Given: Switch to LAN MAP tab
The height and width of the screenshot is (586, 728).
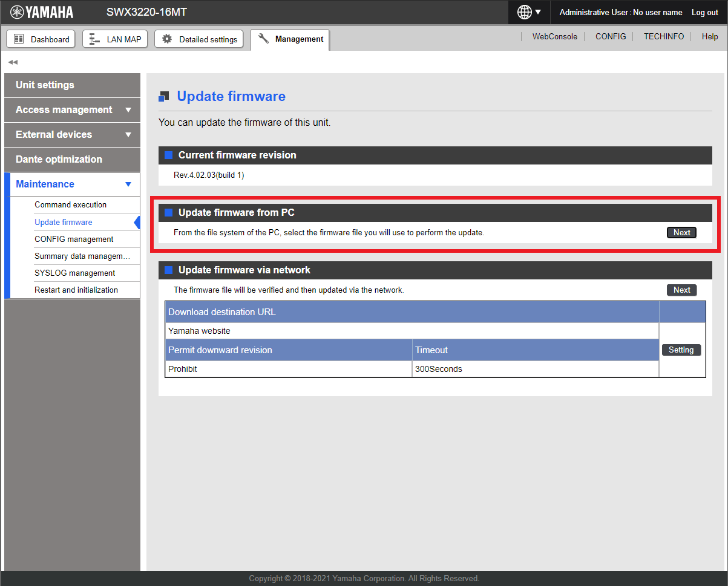Looking at the screenshot, I should click(115, 39).
